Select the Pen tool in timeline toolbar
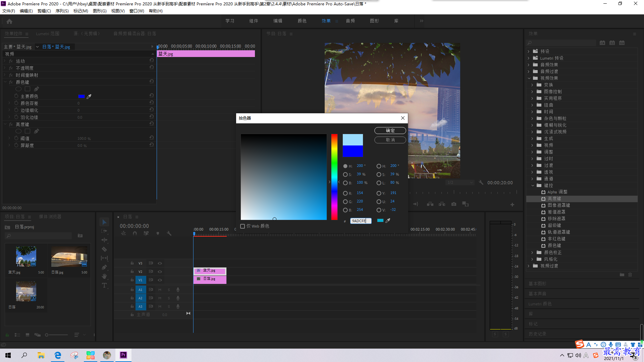644x362 pixels. coord(104,267)
